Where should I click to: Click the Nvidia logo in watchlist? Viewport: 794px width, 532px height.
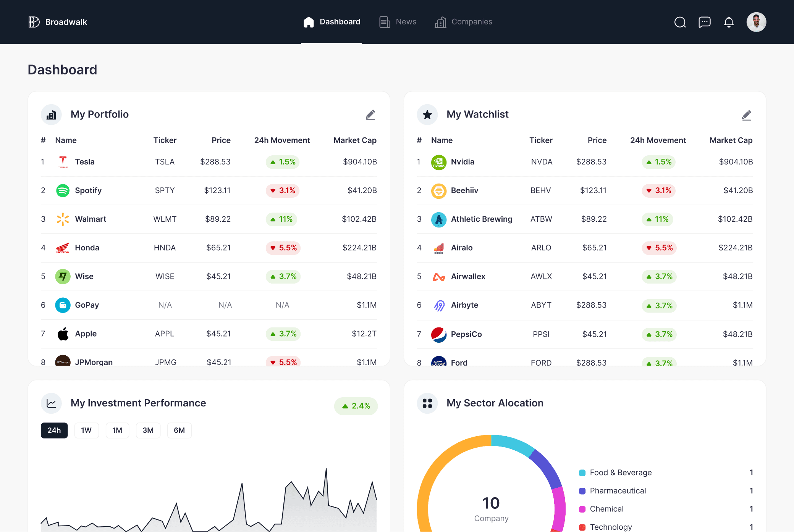(x=439, y=162)
